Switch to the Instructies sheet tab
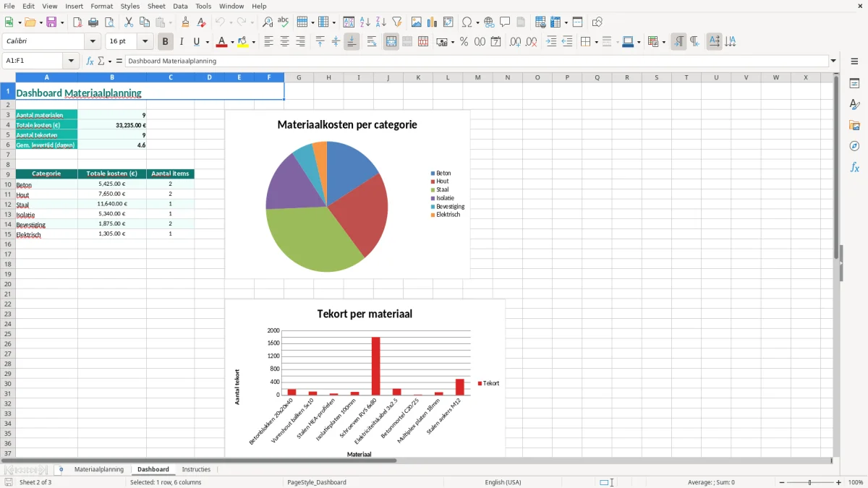 click(x=196, y=469)
